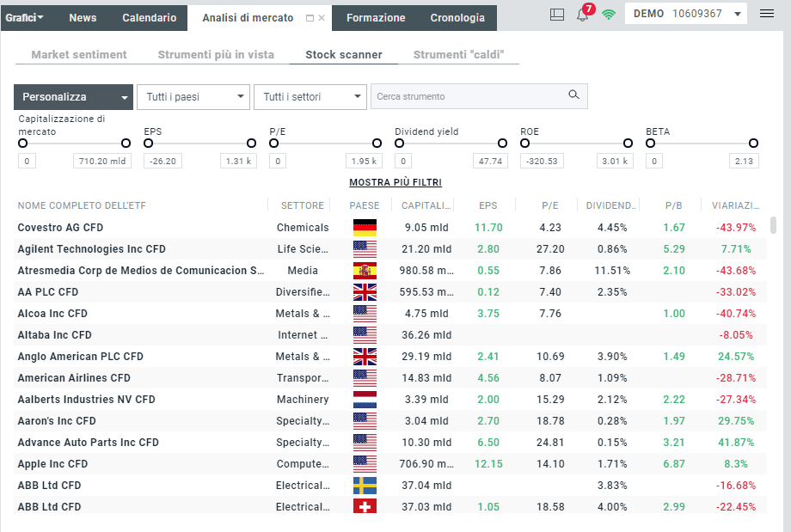Select Advance Auto Parts Inc CFD name
The height and width of the screenshot is (532, 791).
89,443
